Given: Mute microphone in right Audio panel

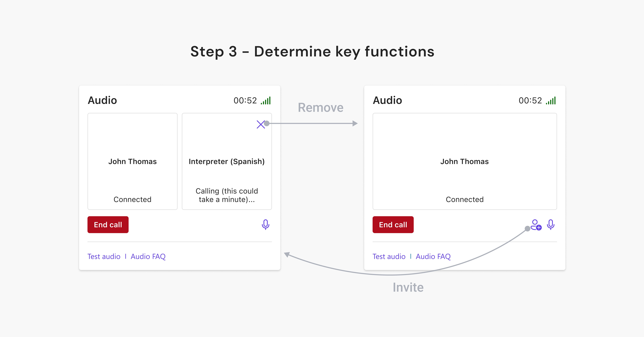Looking at the screenshot, I should click(x=550, y=224).
